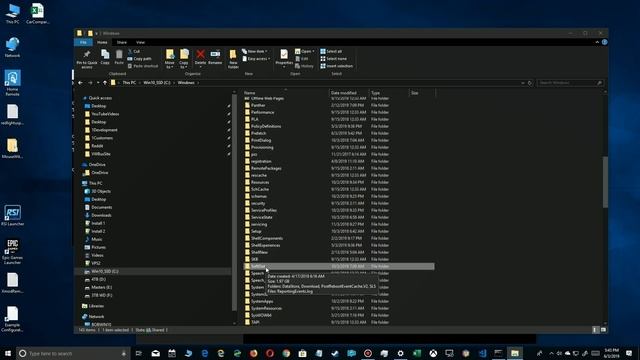Select SystemApps folder row
Viewport: 640px width, 360px height.
click(339, 301)
